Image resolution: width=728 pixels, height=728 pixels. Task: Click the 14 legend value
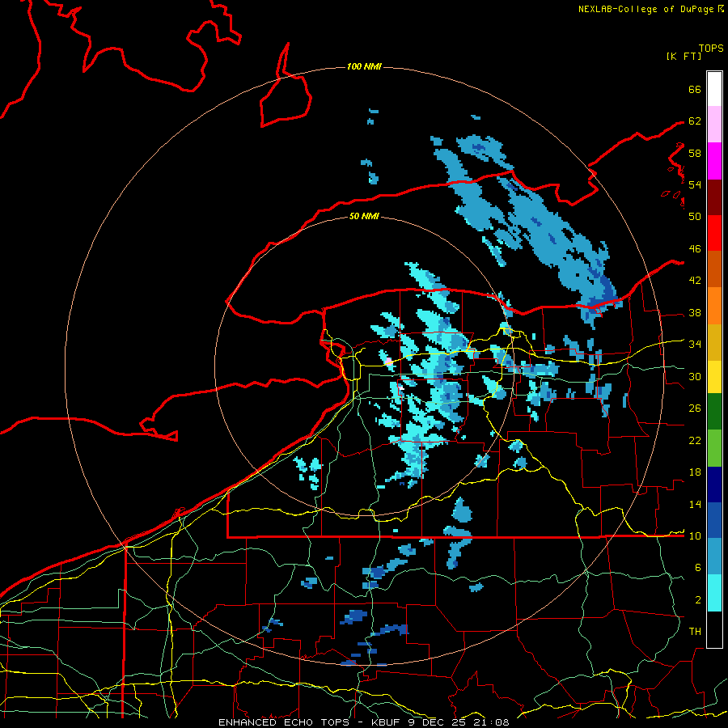(695, 504)
